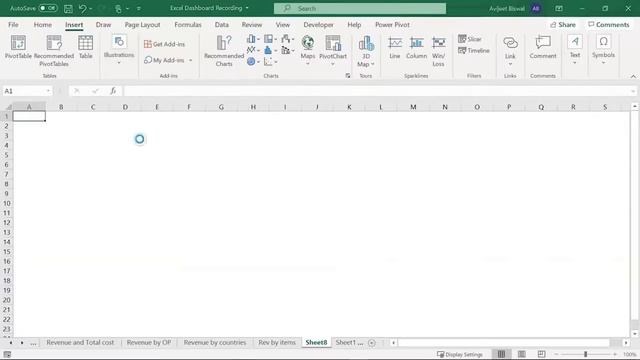This screenshot has width=640, height=360.
Task: Open the Comments pane
Action: 609,25
